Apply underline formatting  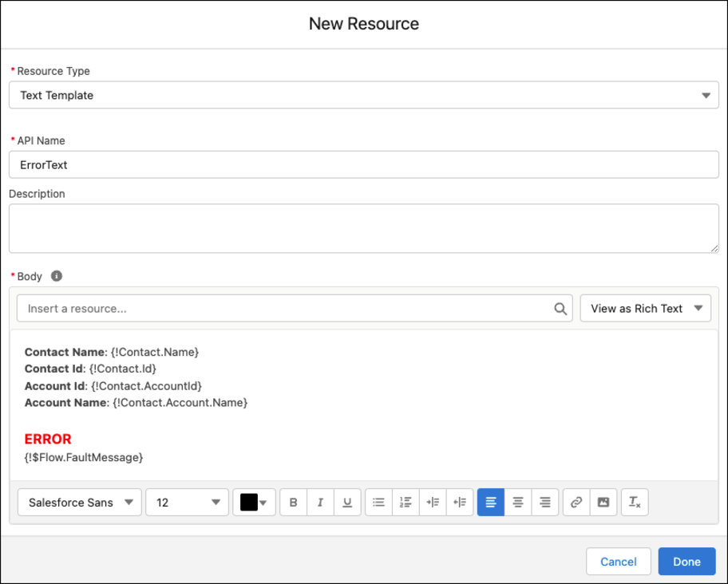347,502
